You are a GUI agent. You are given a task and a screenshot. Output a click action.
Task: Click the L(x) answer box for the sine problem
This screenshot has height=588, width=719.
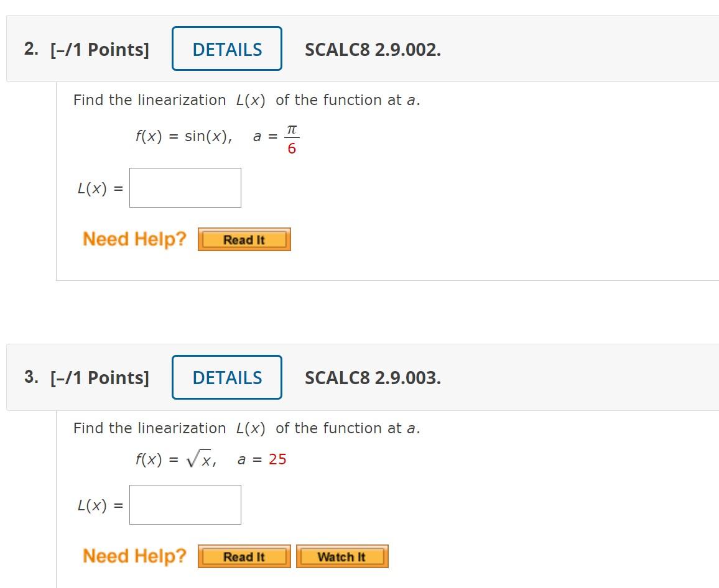pos(185,187)
